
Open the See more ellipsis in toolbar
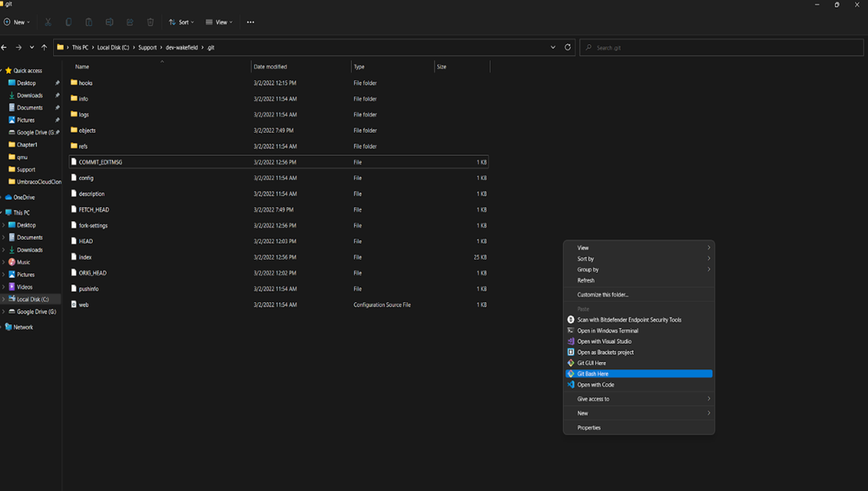click(250, 22)
